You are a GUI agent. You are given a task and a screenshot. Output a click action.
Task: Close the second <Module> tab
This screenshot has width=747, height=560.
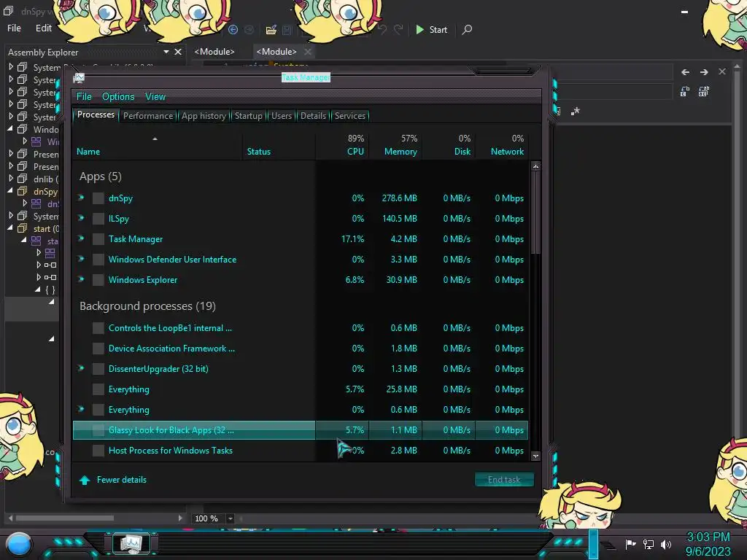click(x=308, y=52)
